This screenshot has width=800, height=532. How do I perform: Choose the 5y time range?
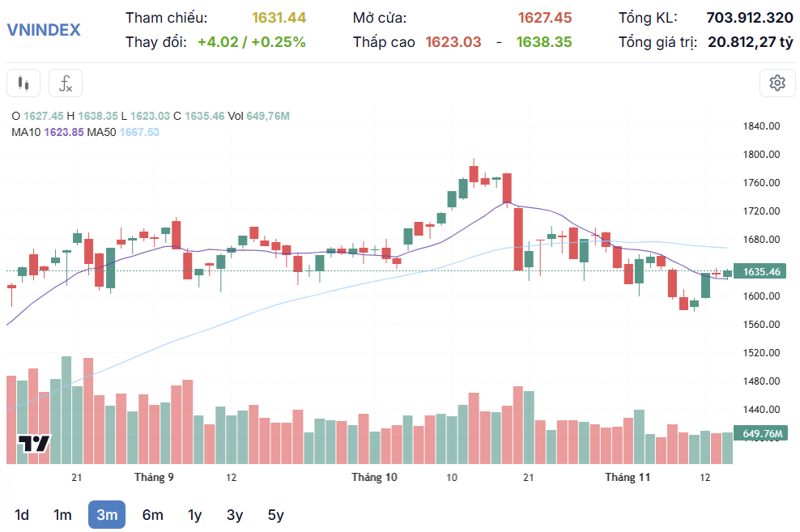(275, 515)
